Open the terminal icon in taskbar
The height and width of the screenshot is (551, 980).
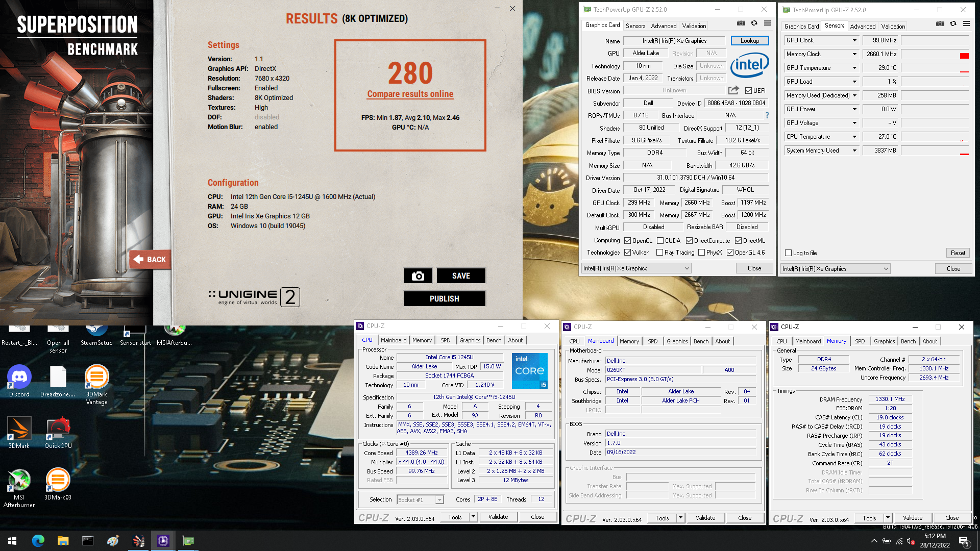coord(88,541)
